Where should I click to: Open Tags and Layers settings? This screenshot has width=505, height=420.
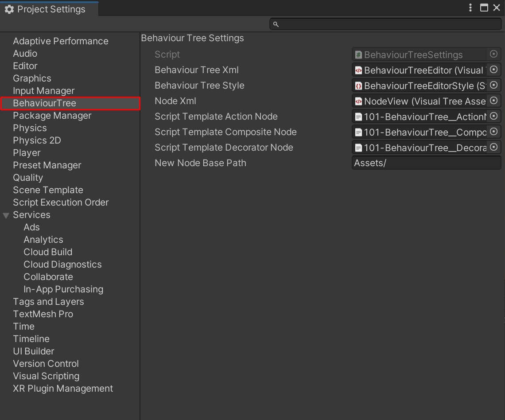point(48,301)
